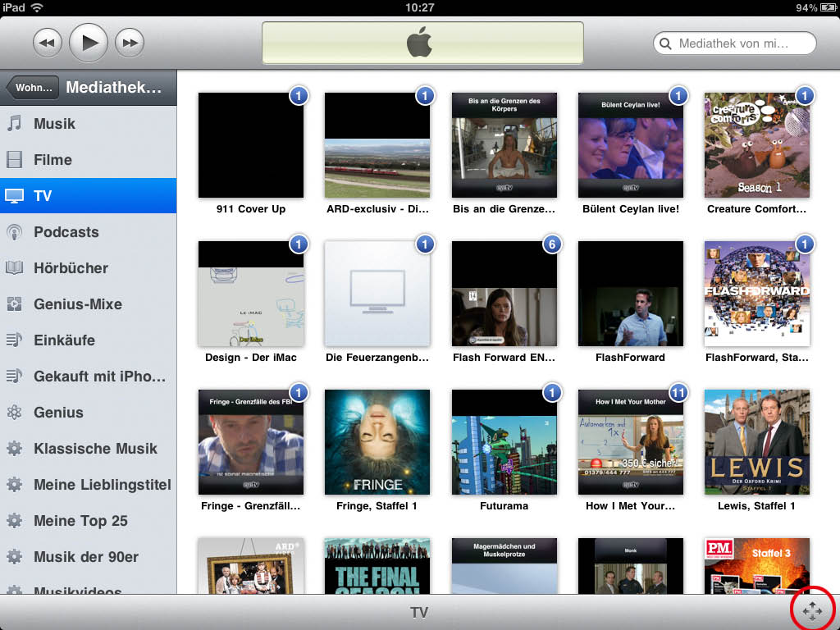Image resolution: width=840 pixels, height=630 pixels.
Task: Tap the four-arrow fullscreen icon in bottom bar
Action: 812,611
